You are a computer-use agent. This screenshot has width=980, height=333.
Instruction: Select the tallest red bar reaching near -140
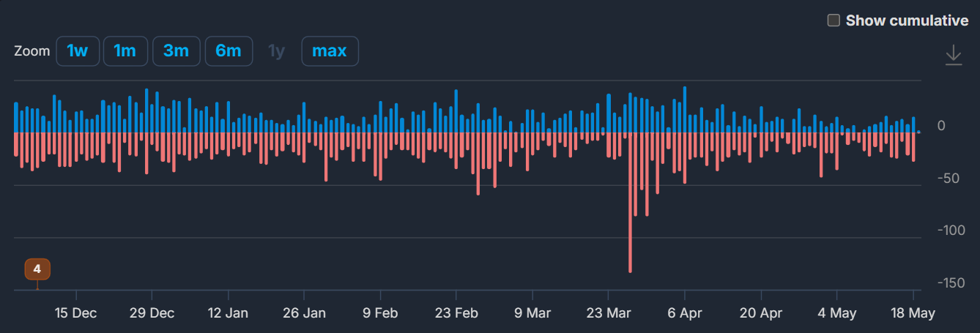[x=630, y=203]
